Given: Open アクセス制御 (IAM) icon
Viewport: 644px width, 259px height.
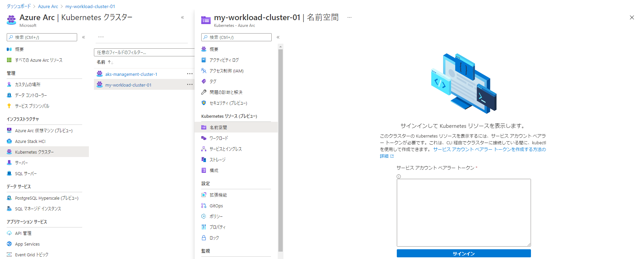Looking at the screenshot, I should pos(204,71).
